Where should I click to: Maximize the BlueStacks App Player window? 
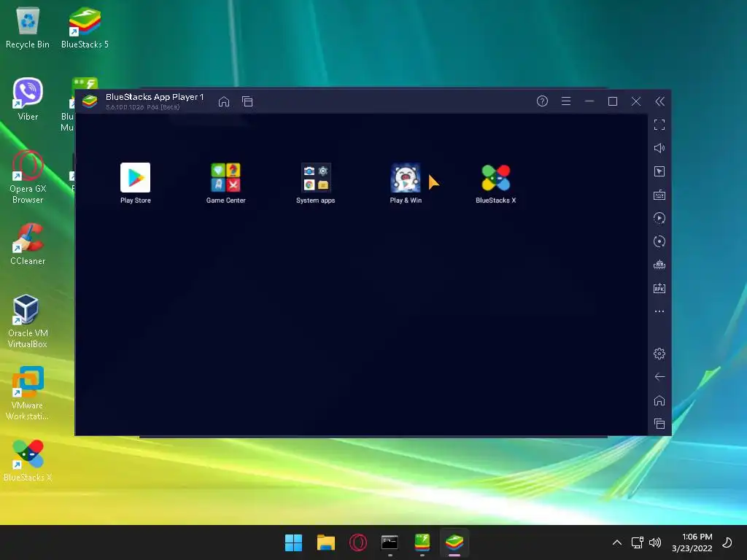point(613,101)
